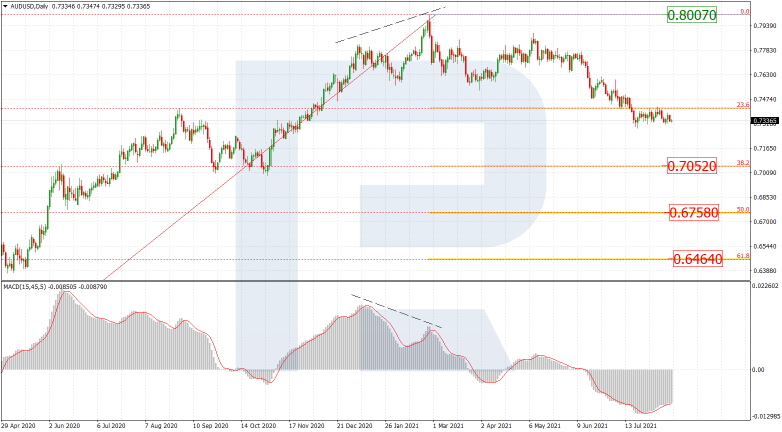
Task: Click the 0.00 MACD zero level value
Action: click(x=758, y=370)
